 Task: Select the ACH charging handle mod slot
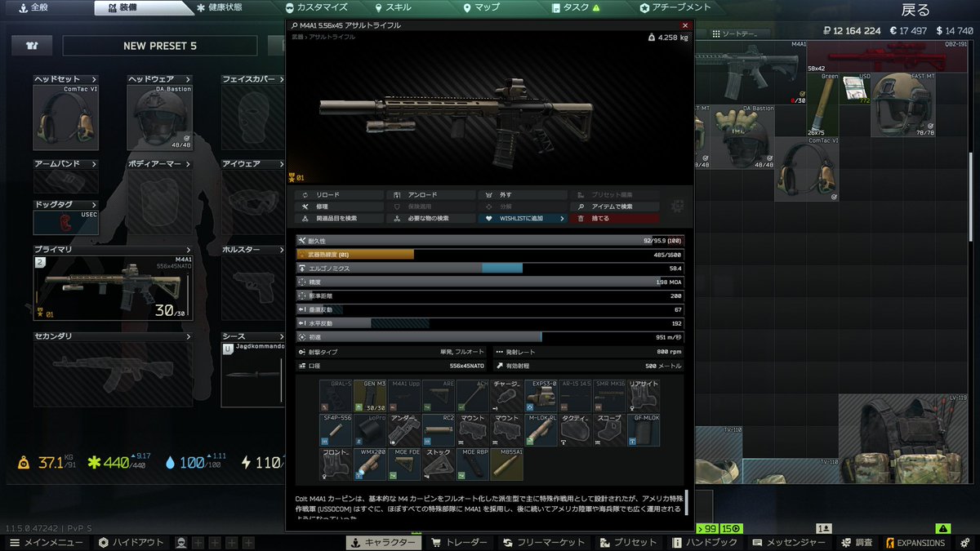pos(473,395)
